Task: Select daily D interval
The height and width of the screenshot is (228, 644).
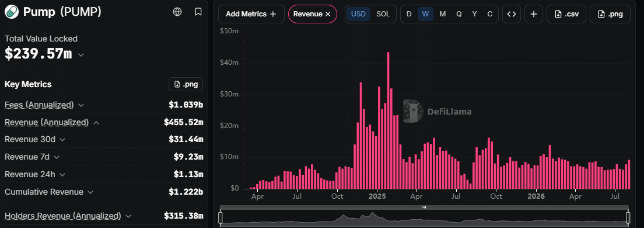Action: pyautogui.click(x=409, y=14)
